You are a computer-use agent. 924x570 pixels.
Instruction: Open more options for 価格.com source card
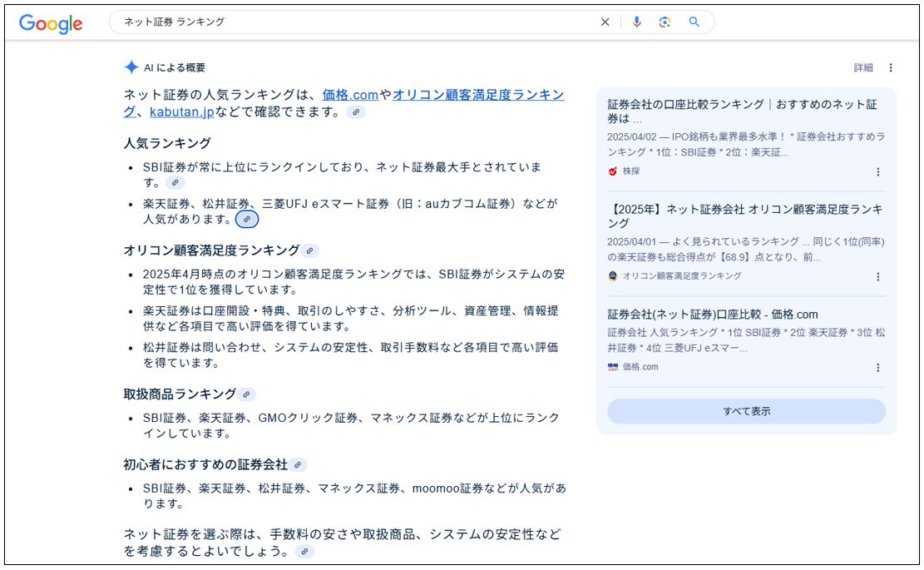[x=877, y=367]
